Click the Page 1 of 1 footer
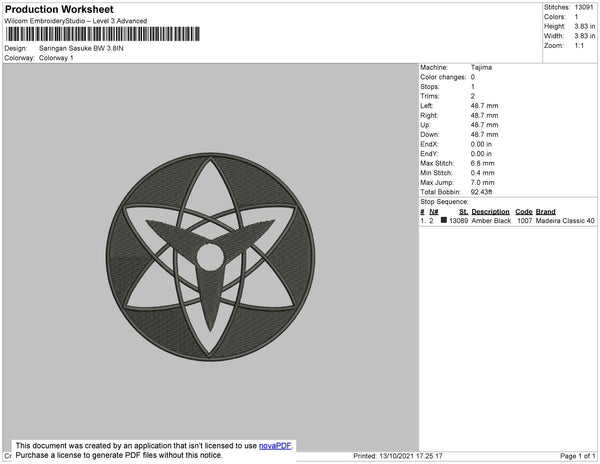This screenshot has width=600, height=464. (578, 456)
